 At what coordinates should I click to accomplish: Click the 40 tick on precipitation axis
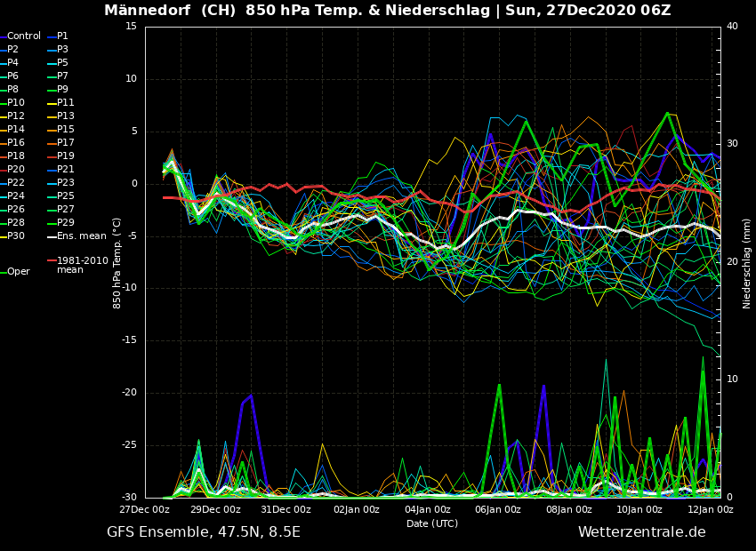point(732,27)
